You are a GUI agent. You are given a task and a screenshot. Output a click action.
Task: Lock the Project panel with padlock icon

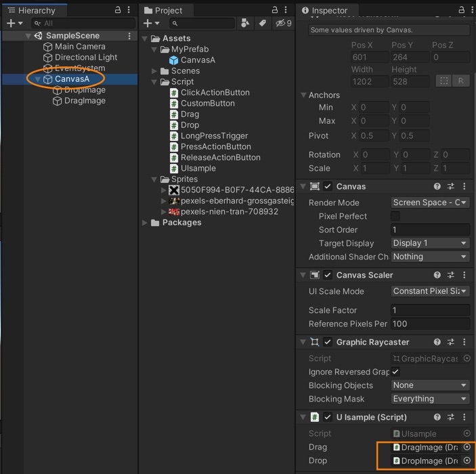click(x=274, y=10)
